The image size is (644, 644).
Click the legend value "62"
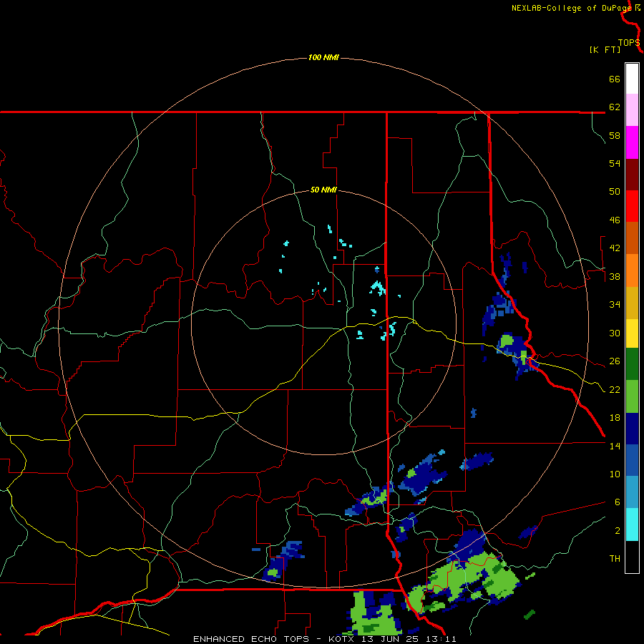coord(615,107)
